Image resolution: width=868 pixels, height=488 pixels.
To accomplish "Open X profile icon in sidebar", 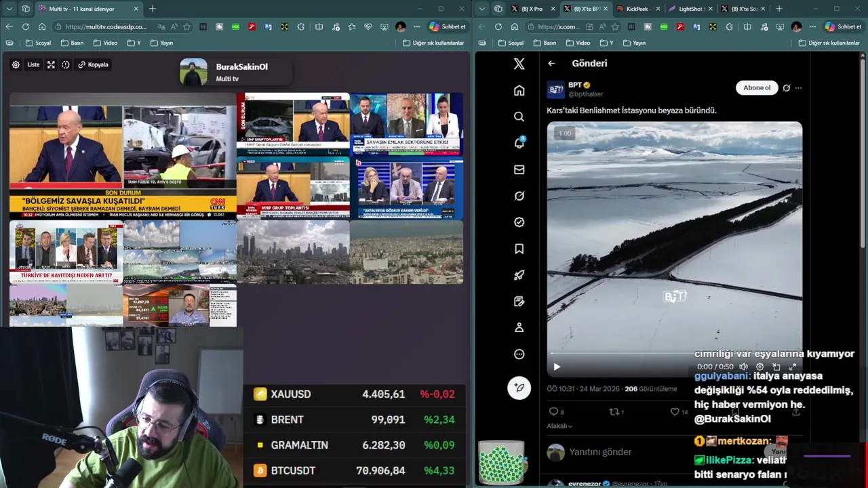I will 519,327.
